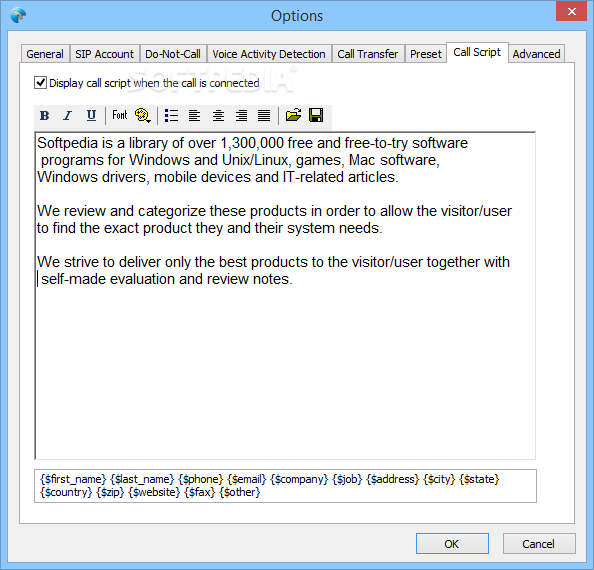The height and width of the screenshot is (570, 594).
Task: Select the Voice Activity Detection tab
Action: (269, 54)
